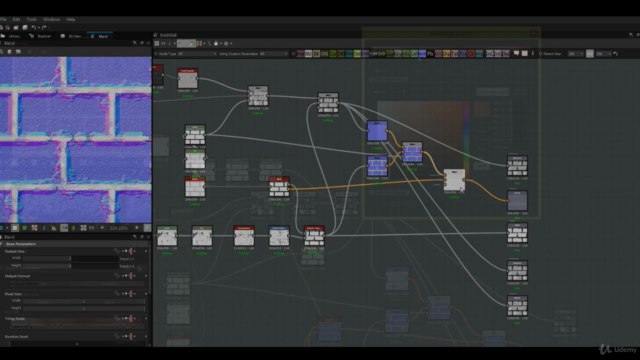640x360 pixels.
Task: Toggle the Parent Size checkbox
Action: (541, 53)
